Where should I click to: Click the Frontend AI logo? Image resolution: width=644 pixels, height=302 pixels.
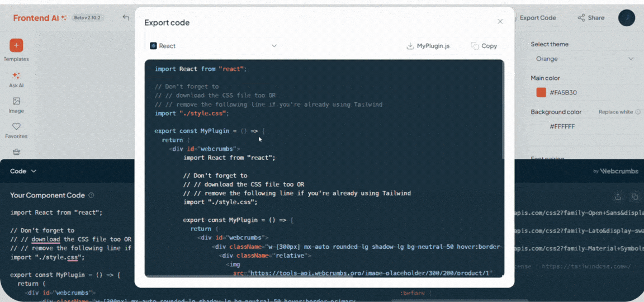40,18
